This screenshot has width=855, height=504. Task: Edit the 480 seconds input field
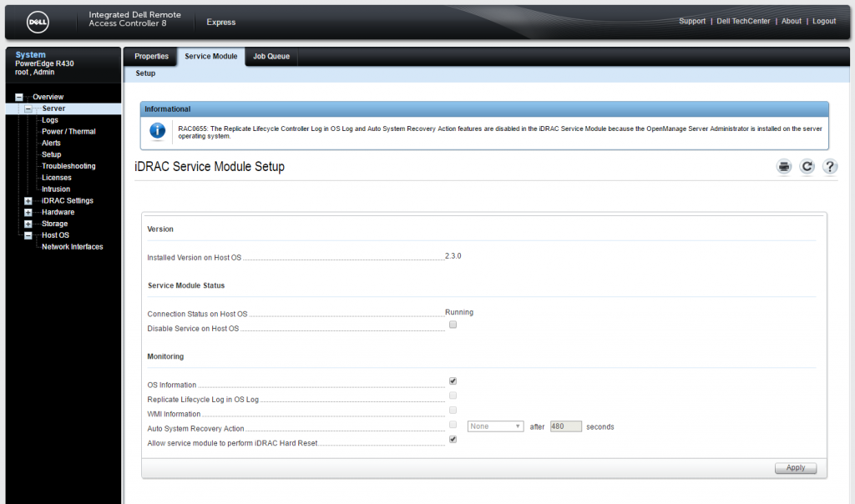[x=565, y=426]
